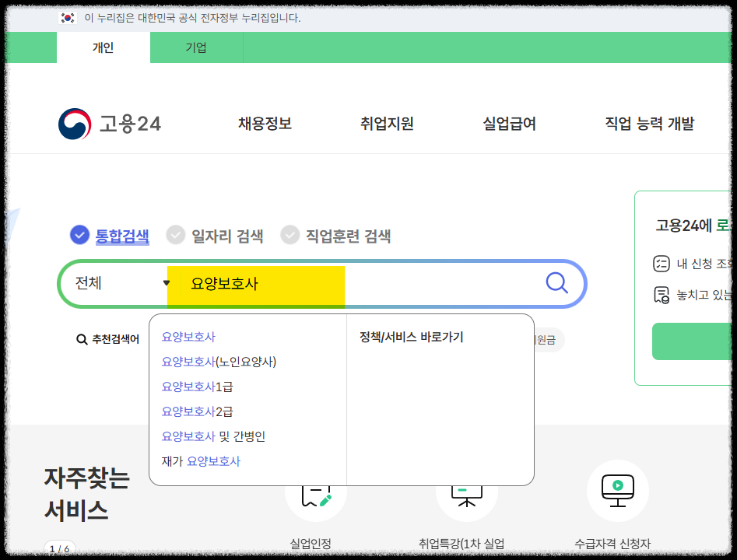737x560 pixels.
Task: Click the 수급자격 신청자 monitor icon
Action: (617, 490)
